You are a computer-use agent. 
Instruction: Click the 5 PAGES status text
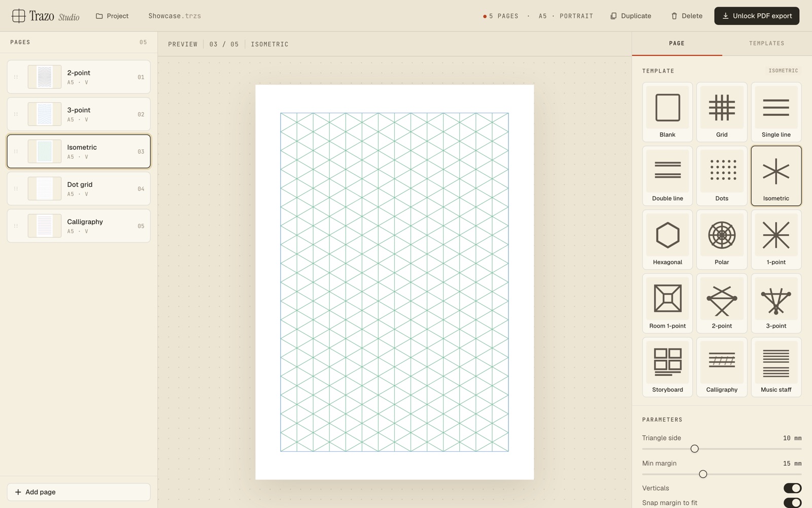click(503, 16)
